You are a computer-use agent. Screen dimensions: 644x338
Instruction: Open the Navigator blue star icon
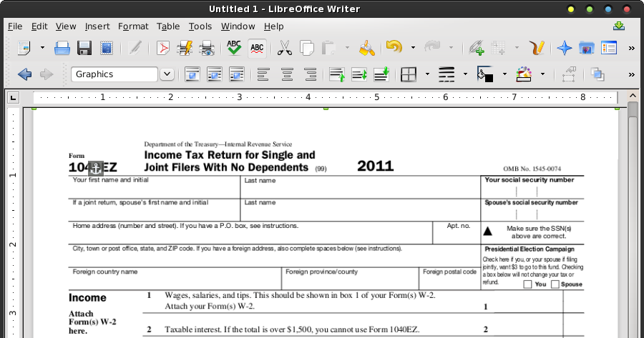pyautogui.click(x=565, y=48)
